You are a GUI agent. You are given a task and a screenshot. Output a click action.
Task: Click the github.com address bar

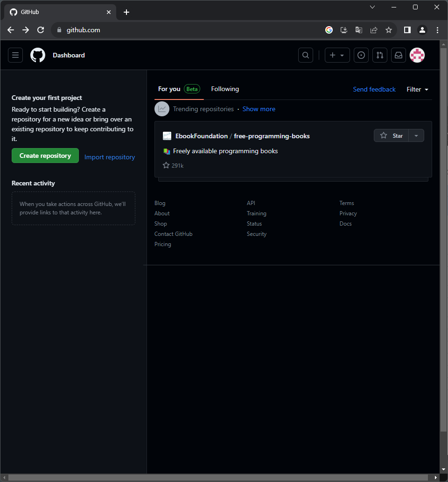coord(187,30)
